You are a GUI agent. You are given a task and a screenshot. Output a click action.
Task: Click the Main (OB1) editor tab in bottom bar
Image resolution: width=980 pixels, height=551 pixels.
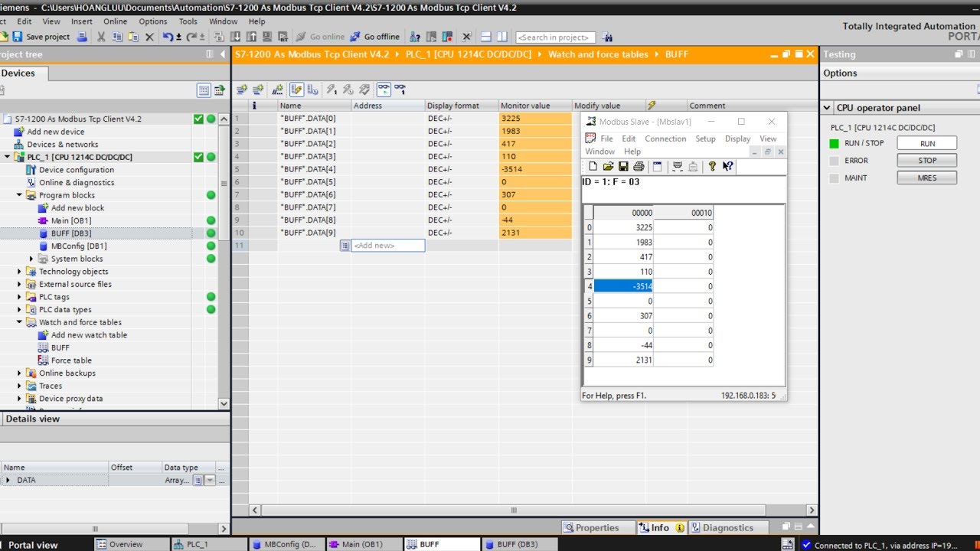pos(363,544)
